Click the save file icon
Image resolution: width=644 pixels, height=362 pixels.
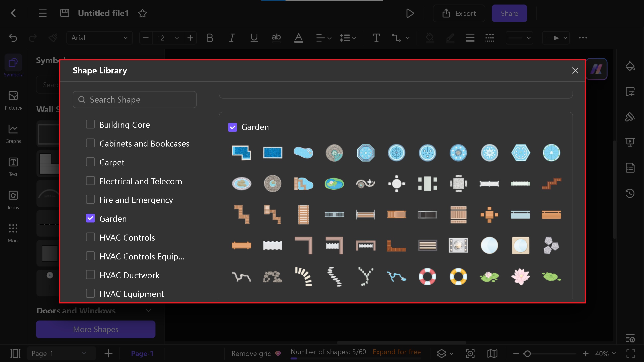(x=65, y=13)
